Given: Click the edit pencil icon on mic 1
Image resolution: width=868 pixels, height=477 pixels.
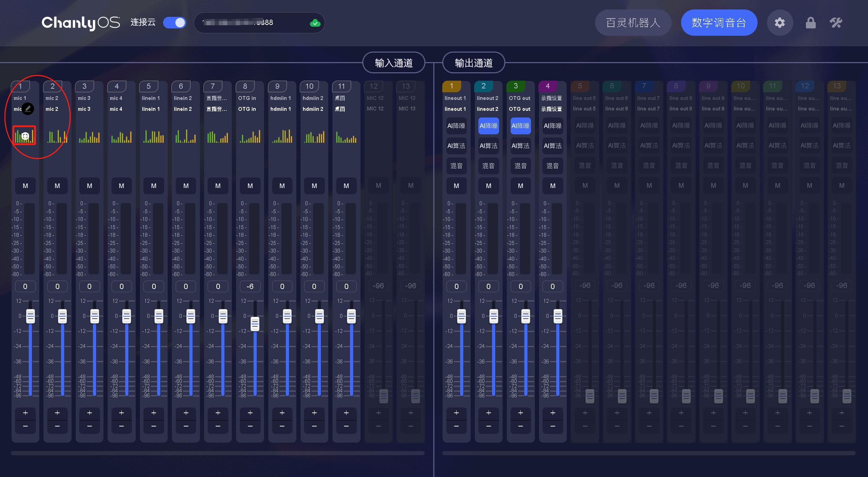Looking at the screenshot, I should point(28,109).
